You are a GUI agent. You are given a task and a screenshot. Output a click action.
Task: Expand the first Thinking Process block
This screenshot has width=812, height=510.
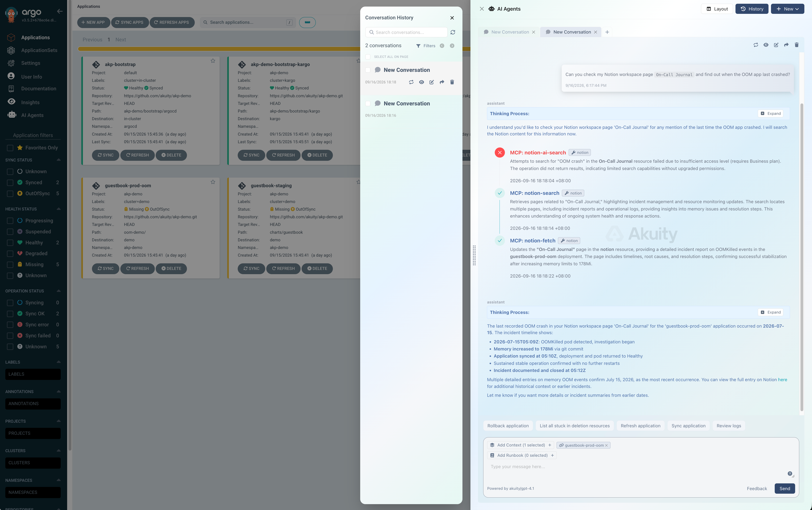pos(770,113)
